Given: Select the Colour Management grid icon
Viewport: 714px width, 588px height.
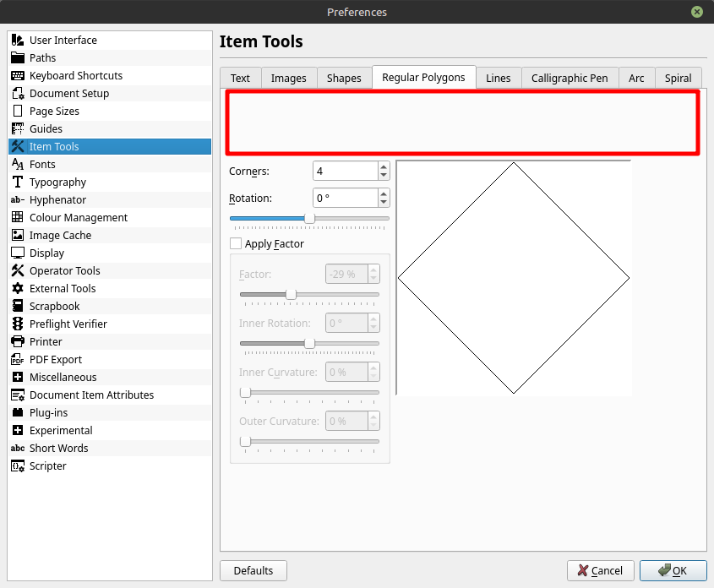Looking at the screenshot, I should (18, 218).
